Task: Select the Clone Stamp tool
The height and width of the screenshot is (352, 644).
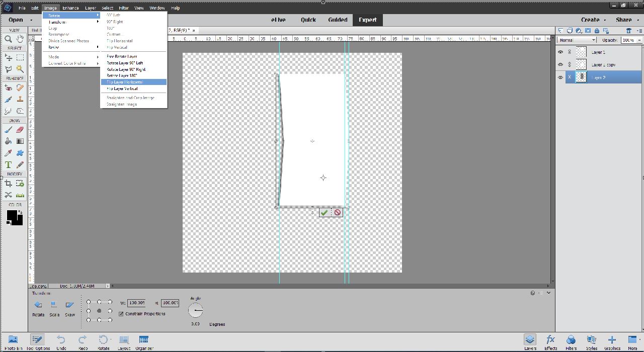Action: 20,100
